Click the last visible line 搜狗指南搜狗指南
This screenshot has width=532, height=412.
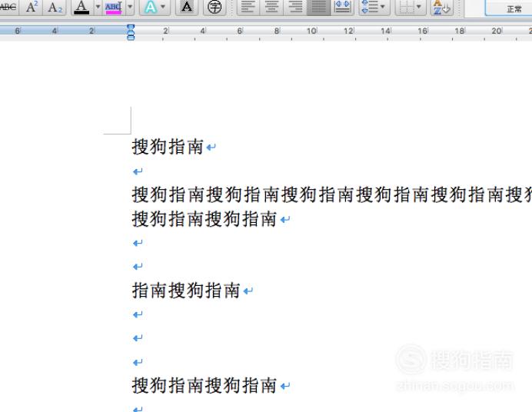click(x=204, y=386)
